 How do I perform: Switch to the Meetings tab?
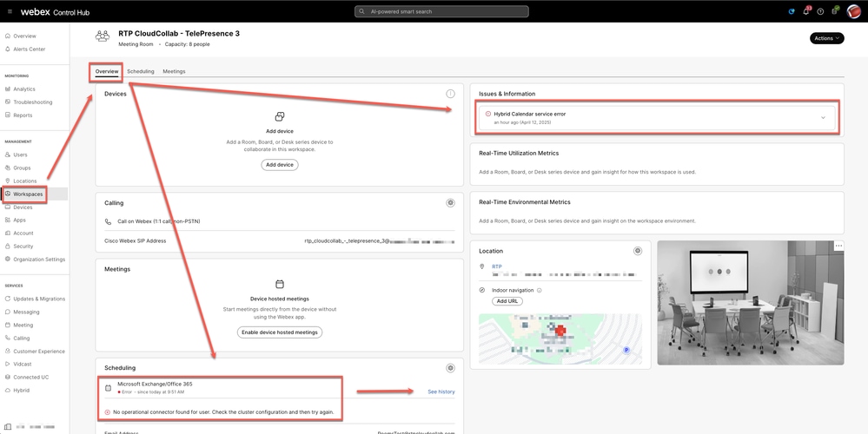point(174,72)
